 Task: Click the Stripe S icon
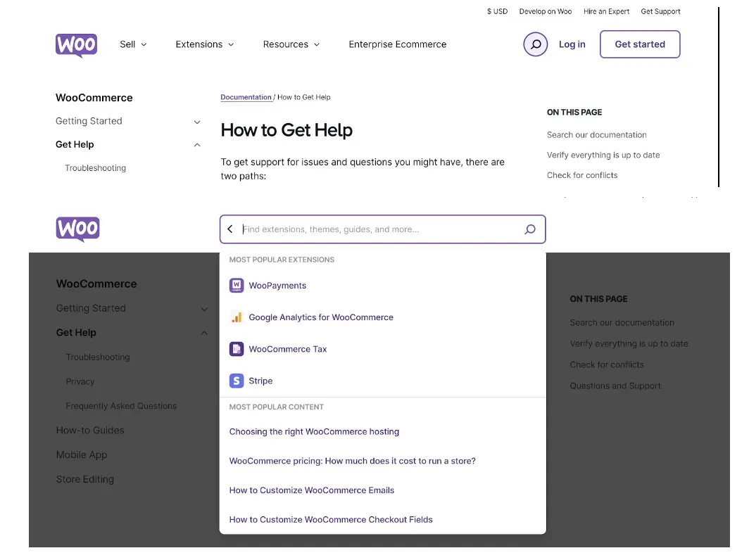click(237, 381)
